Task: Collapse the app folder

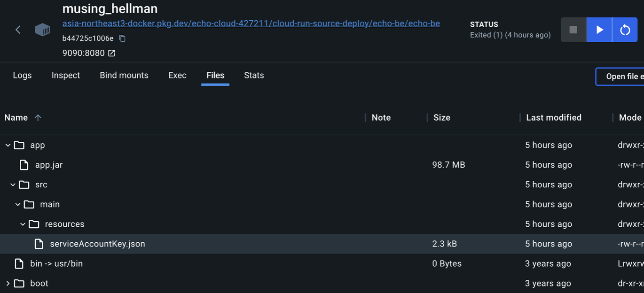Action: point(8,145)
